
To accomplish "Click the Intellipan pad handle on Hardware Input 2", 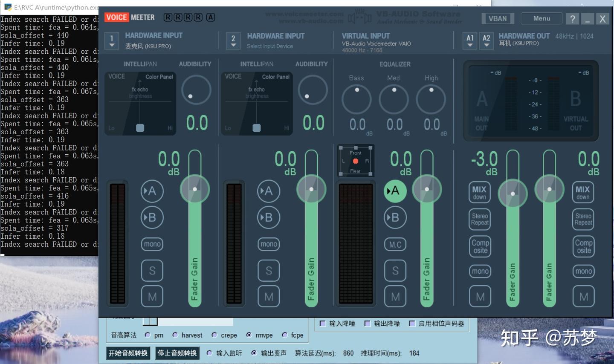I will [x=256, y=128].
